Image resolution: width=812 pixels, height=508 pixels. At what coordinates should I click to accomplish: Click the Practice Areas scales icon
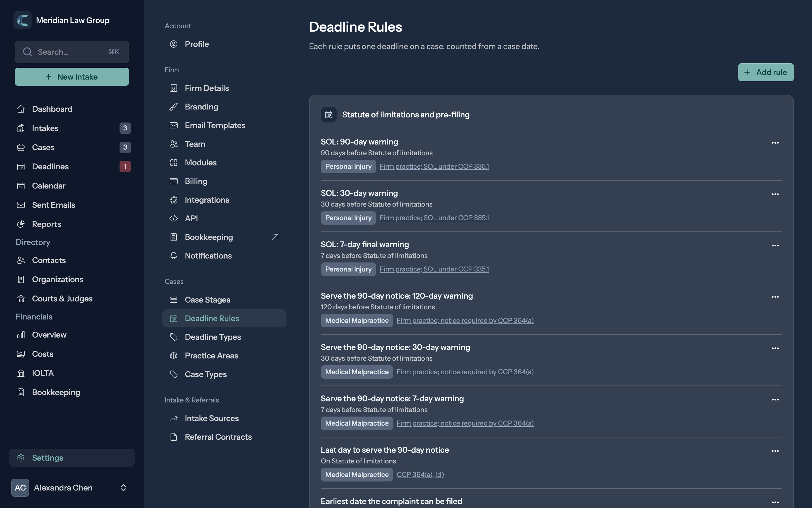click(x=173, y=356)
